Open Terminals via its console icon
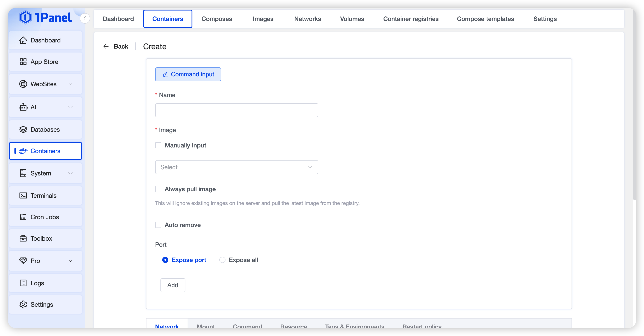The width and height of the screenshot is (644, 336). click(x=23, y=196)
